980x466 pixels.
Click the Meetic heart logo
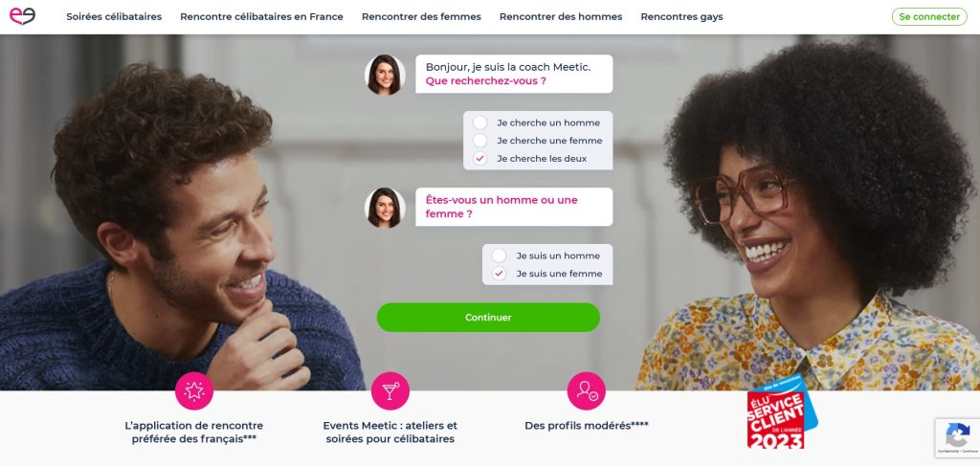pos(22,16)
